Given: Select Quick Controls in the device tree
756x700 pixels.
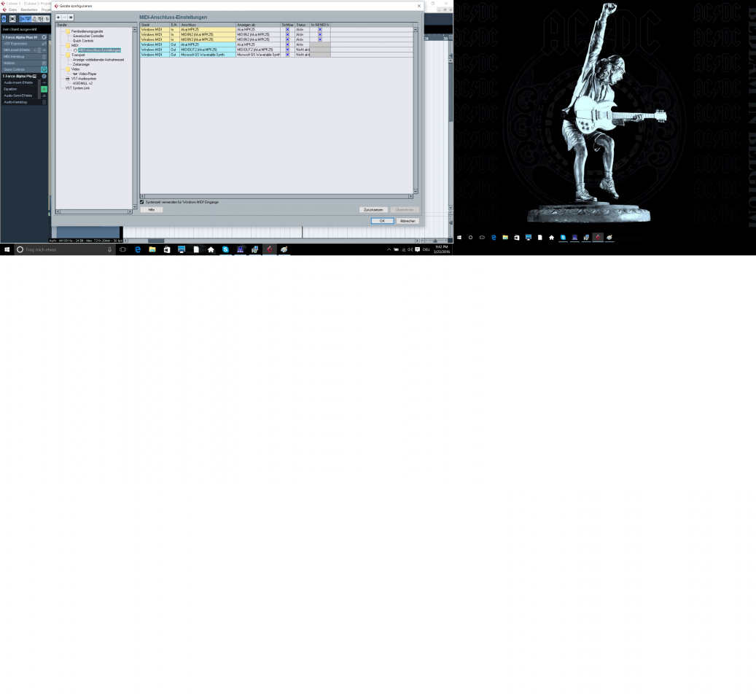Looking at the screenshot, I should click(x=83, y=41).
